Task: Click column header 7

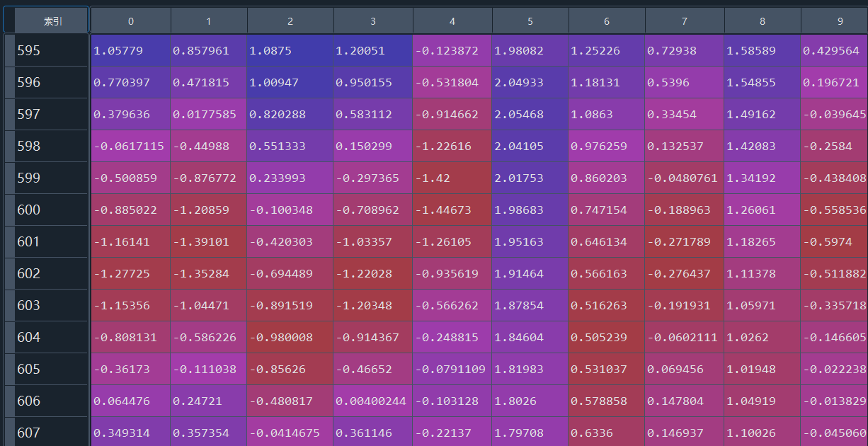Action: (x=684, y=21)
